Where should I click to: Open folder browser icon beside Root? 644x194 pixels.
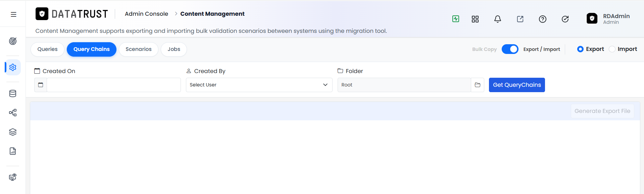click(x=478, y=85)
